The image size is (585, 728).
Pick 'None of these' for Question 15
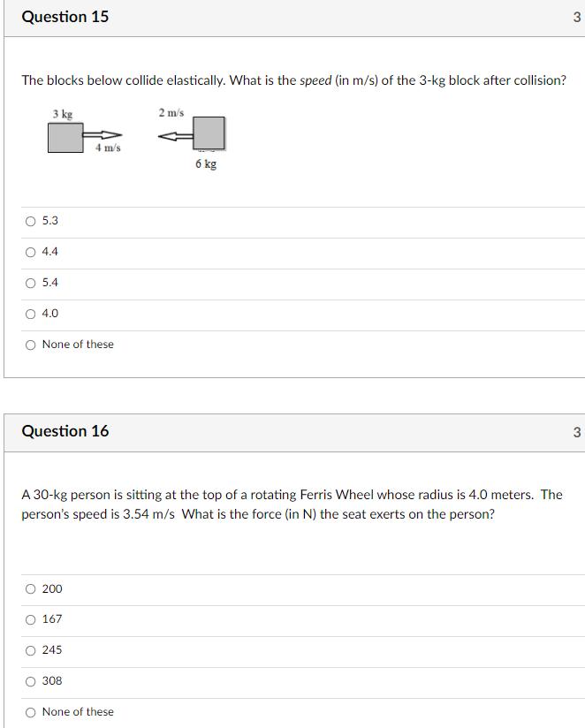pos(31,345)
